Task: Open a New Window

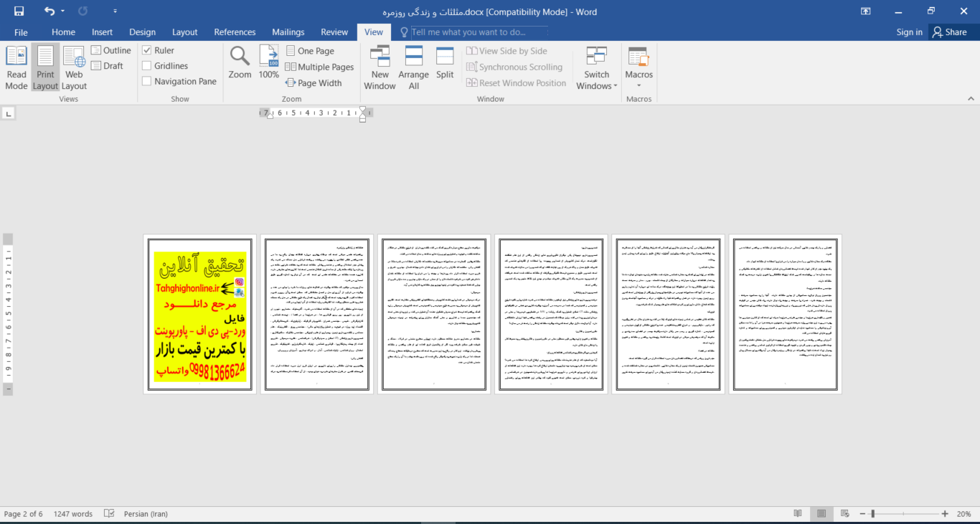Action: coord(380,68)
